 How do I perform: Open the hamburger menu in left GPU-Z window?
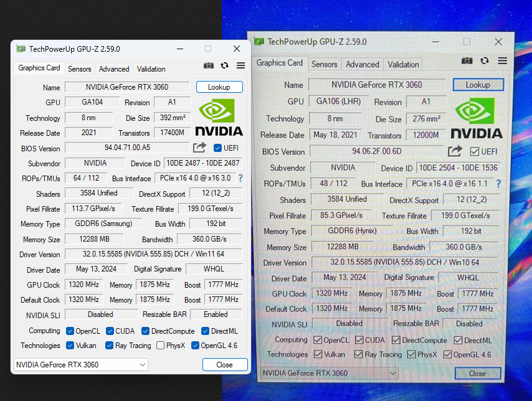click(x=241, y=65)
